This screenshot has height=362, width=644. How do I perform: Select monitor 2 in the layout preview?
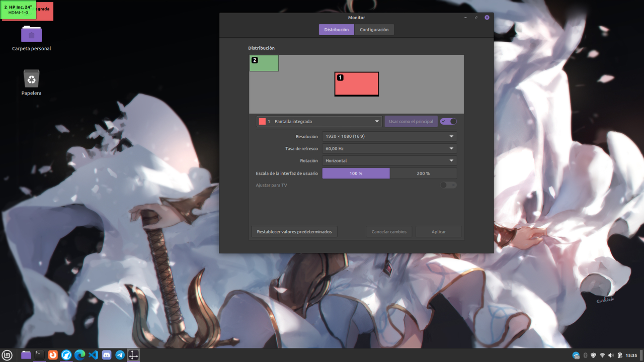[264, 63]
